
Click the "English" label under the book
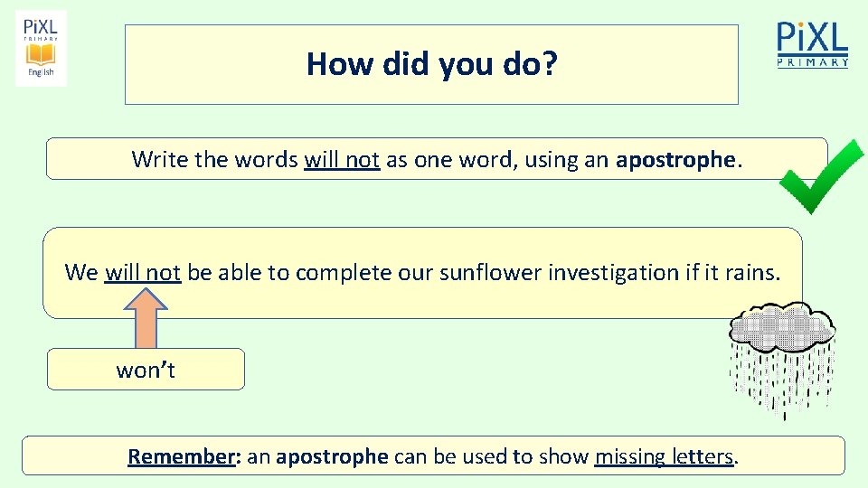coord(41,72)
